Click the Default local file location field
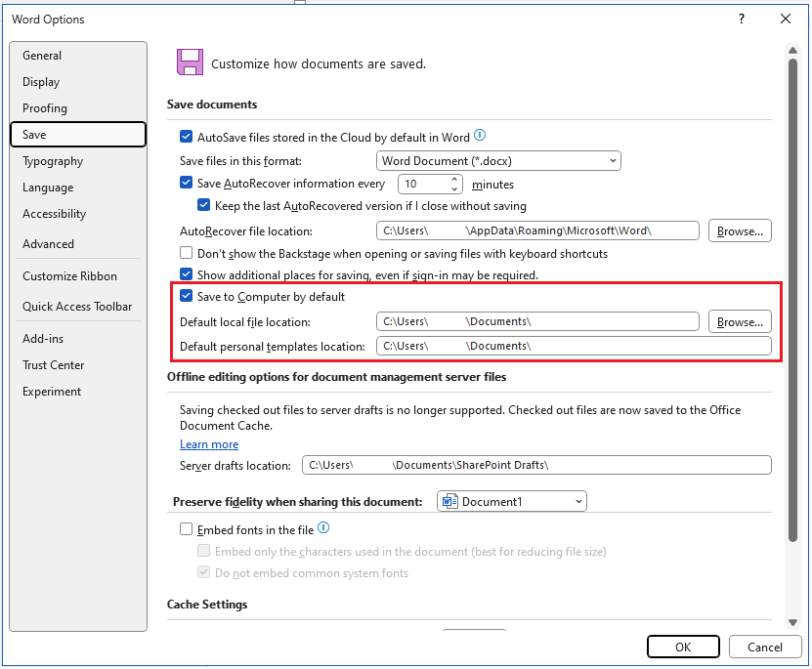Image resolution: width=812 pixels, height=669 pixels. [537, 321]
